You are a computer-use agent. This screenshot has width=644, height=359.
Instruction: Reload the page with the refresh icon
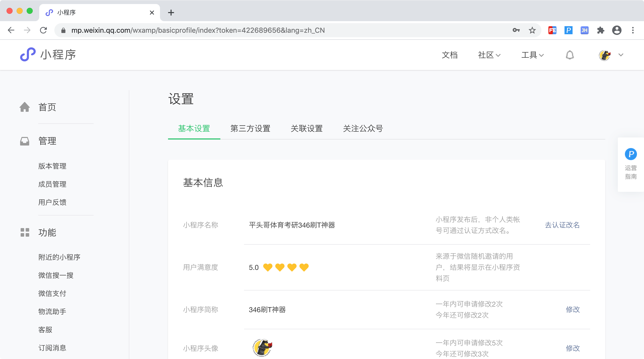tap(44, 30)
